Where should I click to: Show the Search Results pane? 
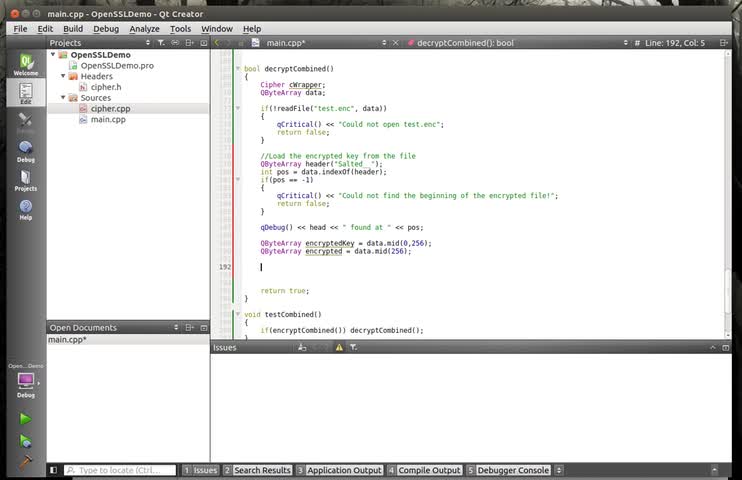[259, 470]
